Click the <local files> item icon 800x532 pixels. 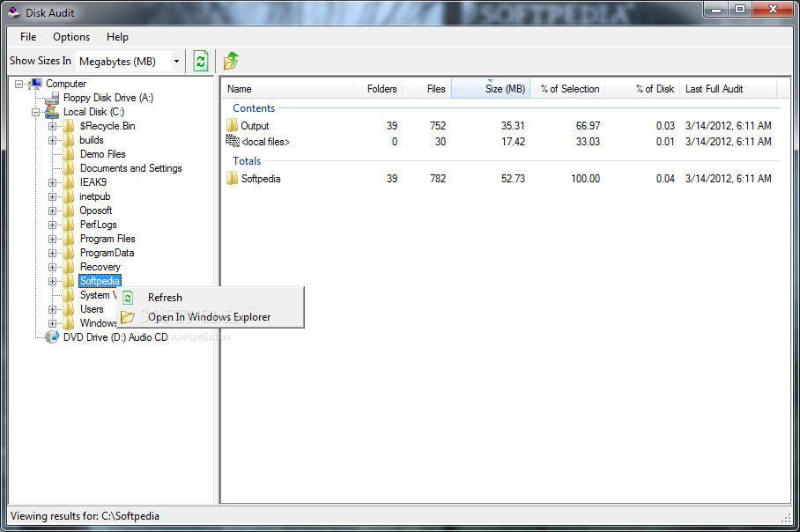[x=233, y=141]
